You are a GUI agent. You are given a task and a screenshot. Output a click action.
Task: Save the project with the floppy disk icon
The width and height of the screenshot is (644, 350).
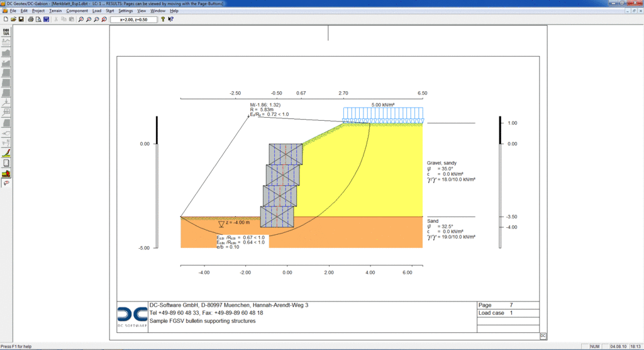(21, 20)
